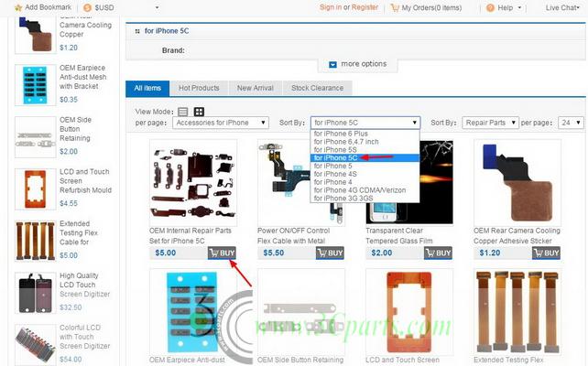Viewport: 588px width, 366px height.
Task: Open the Repair Parts sort dropdown
Action: 490,123
